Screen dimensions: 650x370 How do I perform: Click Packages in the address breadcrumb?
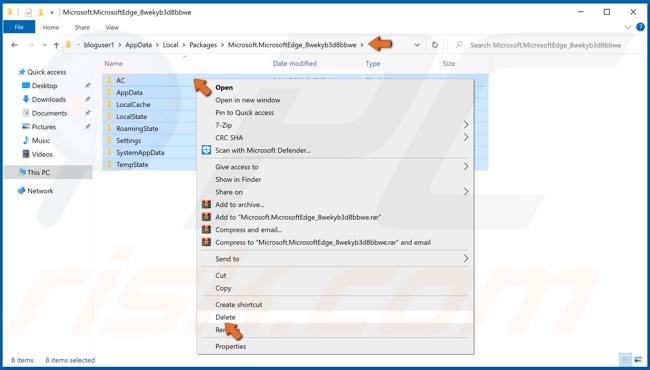click(203, 45)
